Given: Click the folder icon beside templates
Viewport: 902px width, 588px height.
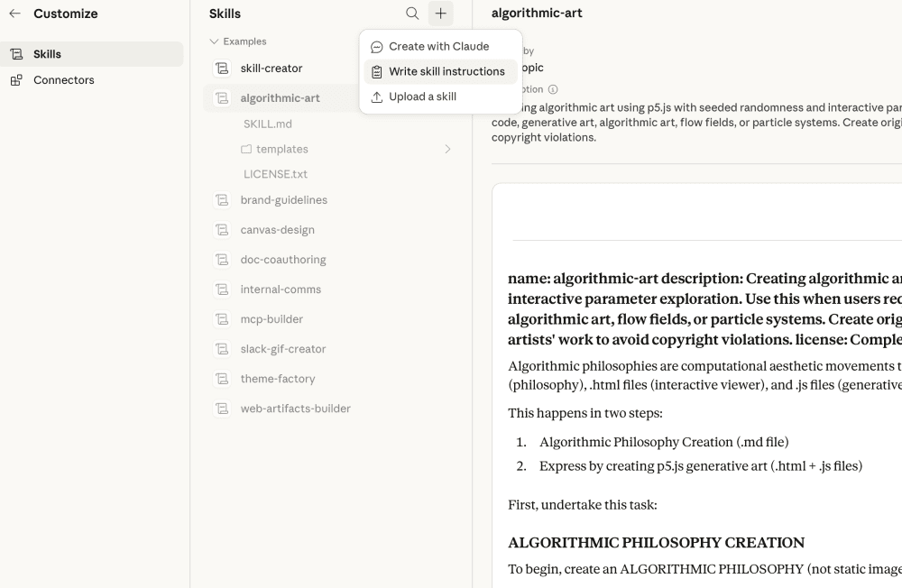Looking at the screenshot, I should pos(246,149).
